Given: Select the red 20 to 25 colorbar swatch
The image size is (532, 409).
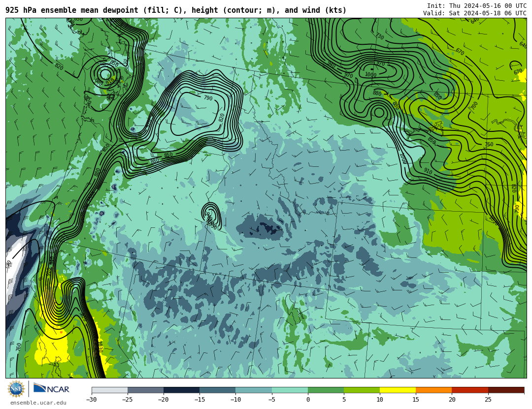Looking at the screenshot, I should coord(470,390).
